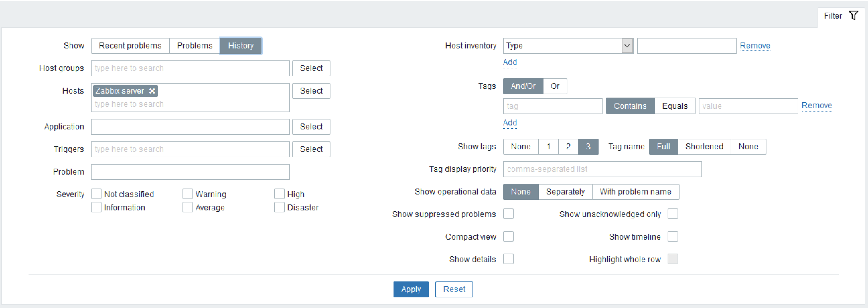868x308 pixels.
Task: Choose Or for Tags evaluation
Action: coord(555,86)
